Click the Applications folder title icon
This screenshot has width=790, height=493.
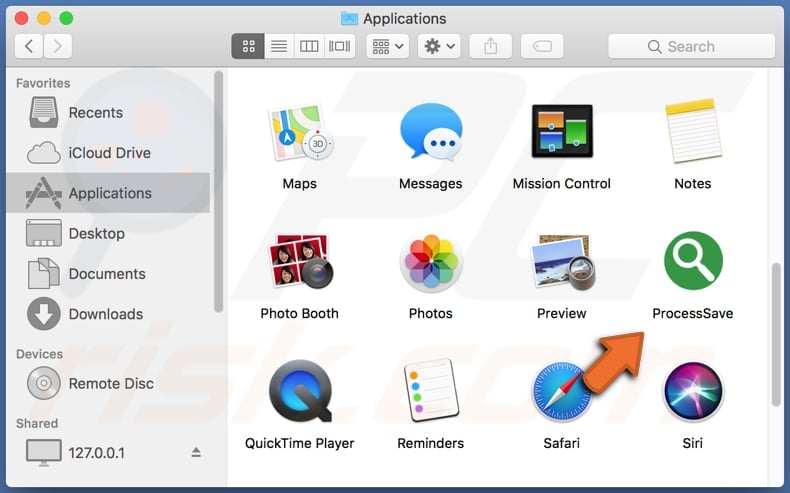click(349, 19)
